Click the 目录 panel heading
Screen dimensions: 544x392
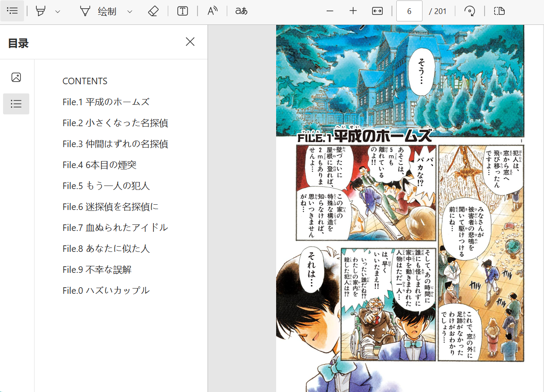coord(18,43)
